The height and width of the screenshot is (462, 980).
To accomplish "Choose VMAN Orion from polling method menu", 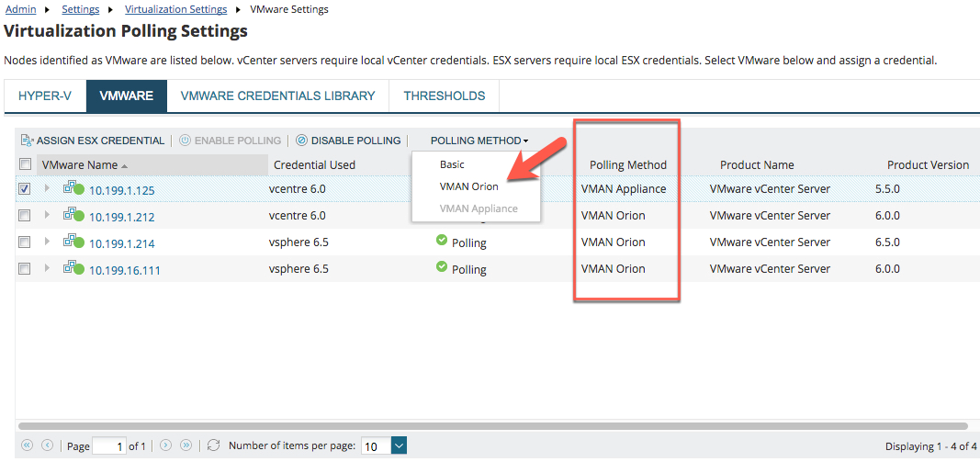I will tap(468, 186).
